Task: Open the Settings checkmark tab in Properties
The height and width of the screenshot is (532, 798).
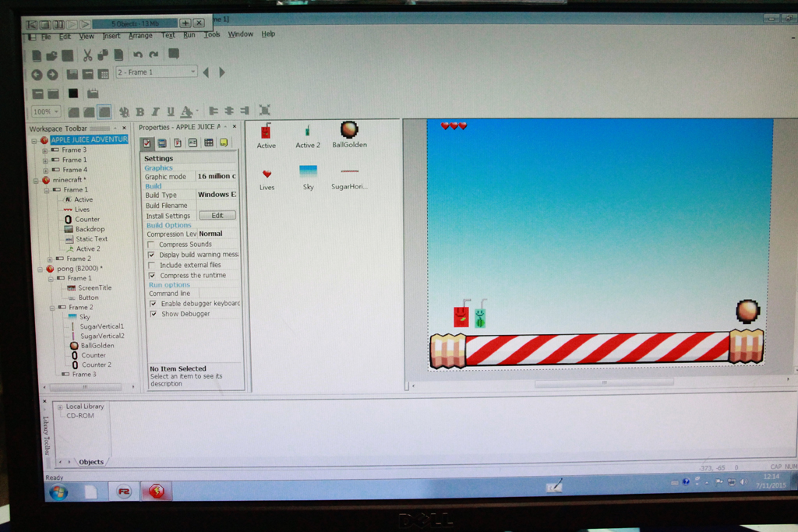Action: click(x=147, y=143)
